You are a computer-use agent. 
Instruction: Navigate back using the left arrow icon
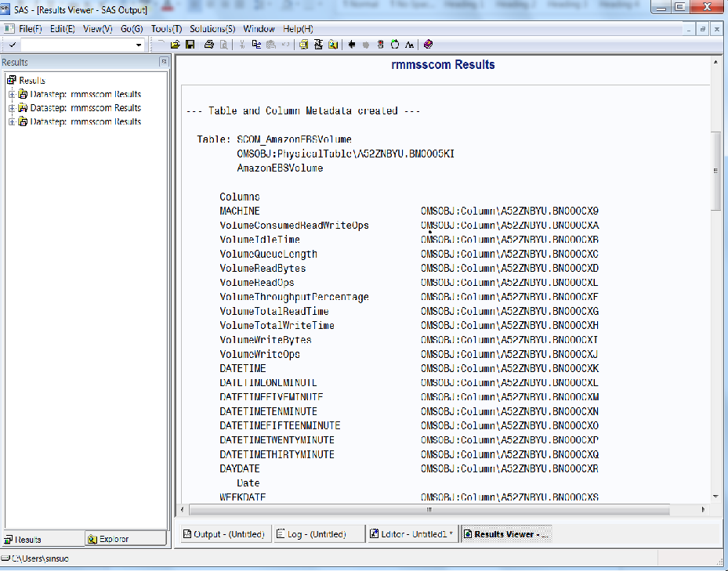[x=350, y=44]
